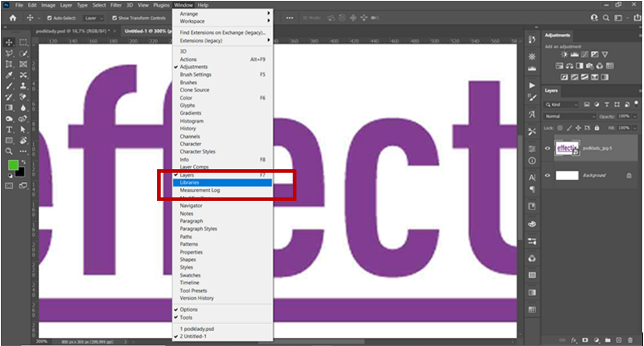Choose Measurement Log menu entry
The width and height of the screenshot is (644, 346).
pyautogui.click(x=223, y=190)
